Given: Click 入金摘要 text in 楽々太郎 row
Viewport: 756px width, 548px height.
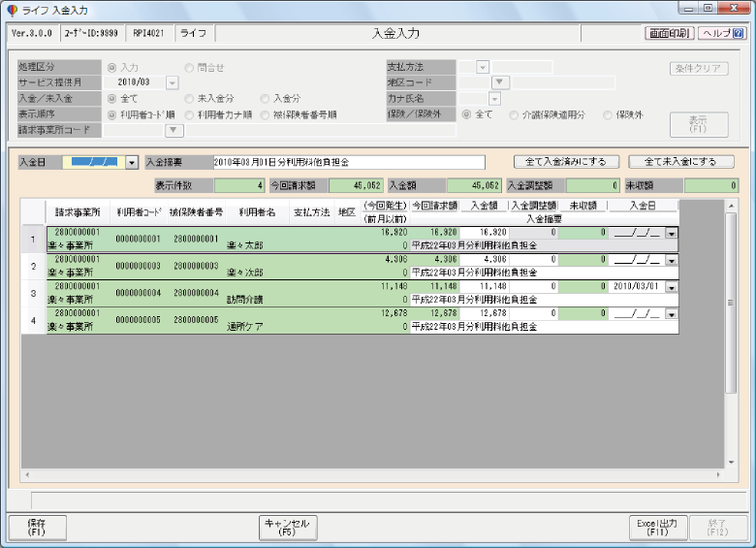Looking at the screenshot, I should (x=474, y=245).
